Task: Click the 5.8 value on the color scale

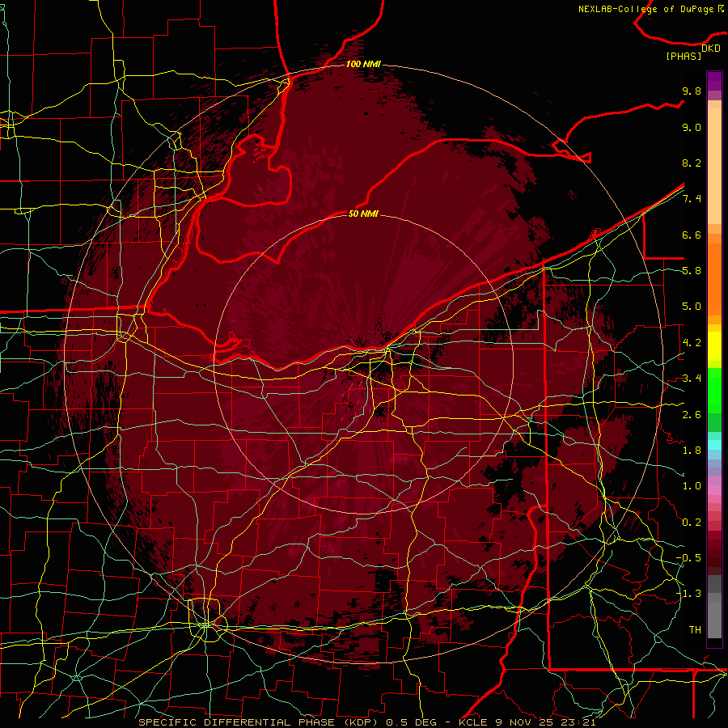Action: click(692, 271)
